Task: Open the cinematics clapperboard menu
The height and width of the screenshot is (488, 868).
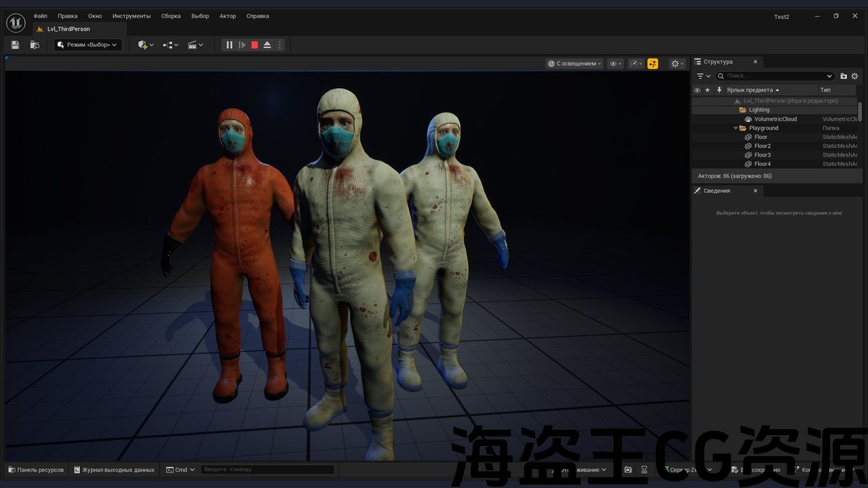Action: point(195,45)
